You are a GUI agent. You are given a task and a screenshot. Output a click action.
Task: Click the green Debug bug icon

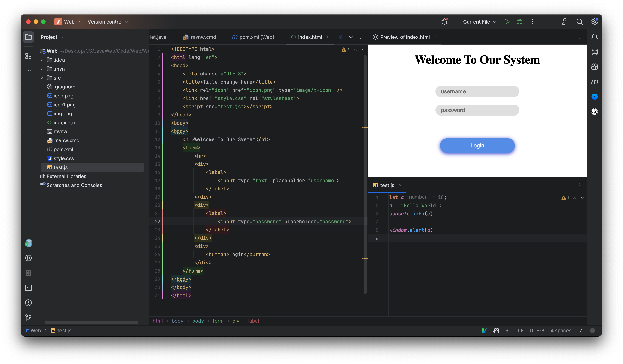520,22
